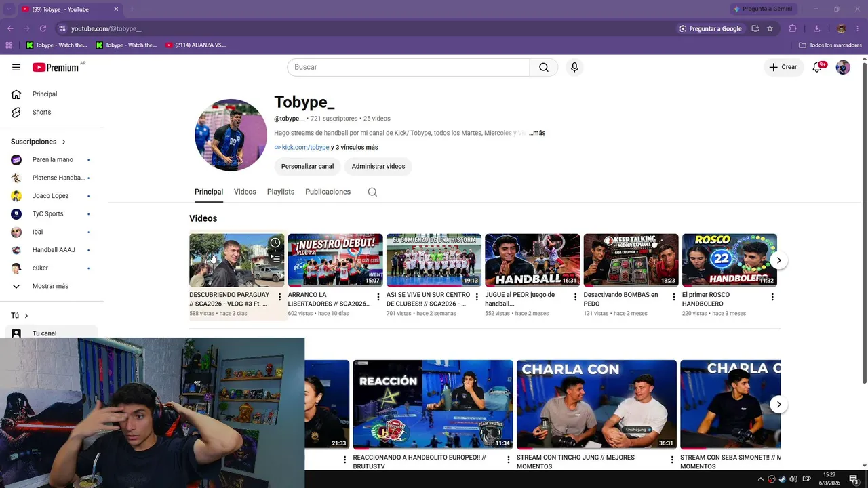This screenshot has height=488, width=868.
Task: Switch to the Videos channel tab
Action: tap(245, 192)
